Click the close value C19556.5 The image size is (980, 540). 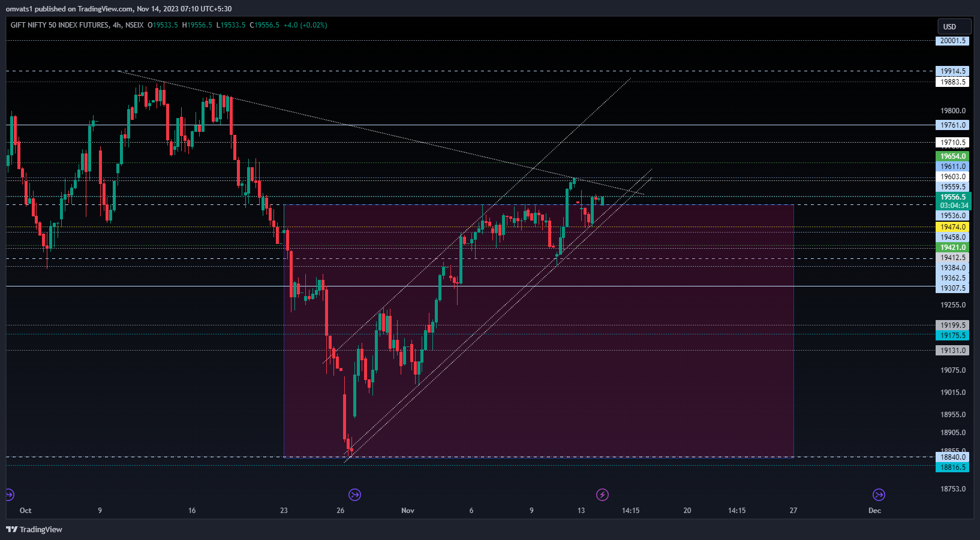264,25
